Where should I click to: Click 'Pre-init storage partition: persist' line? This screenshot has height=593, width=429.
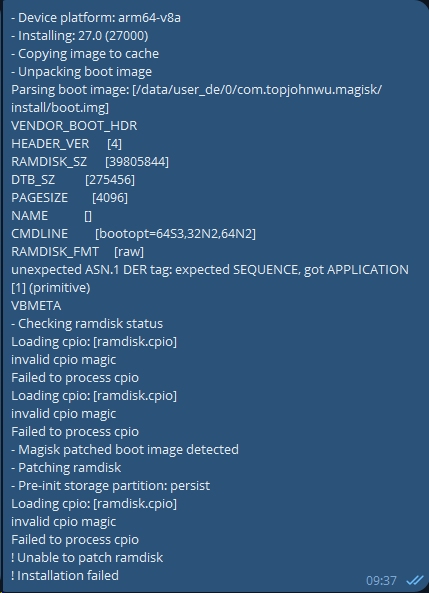click(111, 485)
